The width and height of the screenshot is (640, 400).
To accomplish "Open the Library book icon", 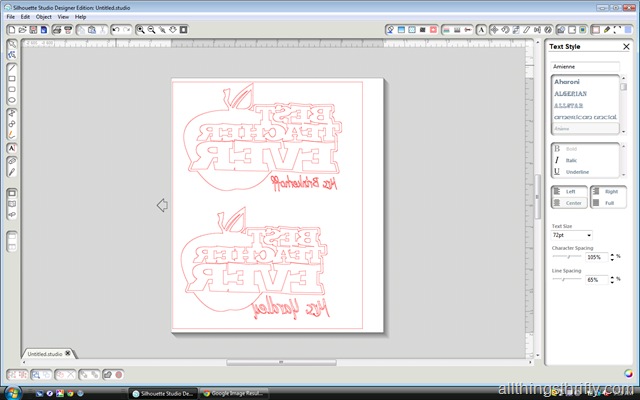I will point(12,204).
